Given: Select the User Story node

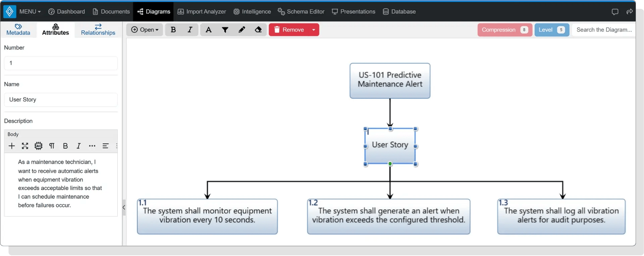Looking at the screenshot, I should pyautogui.click(x=390, y=146).
